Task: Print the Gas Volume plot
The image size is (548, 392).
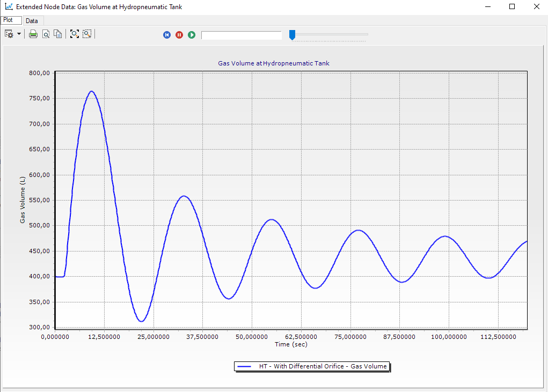Action: pos(33,34)
